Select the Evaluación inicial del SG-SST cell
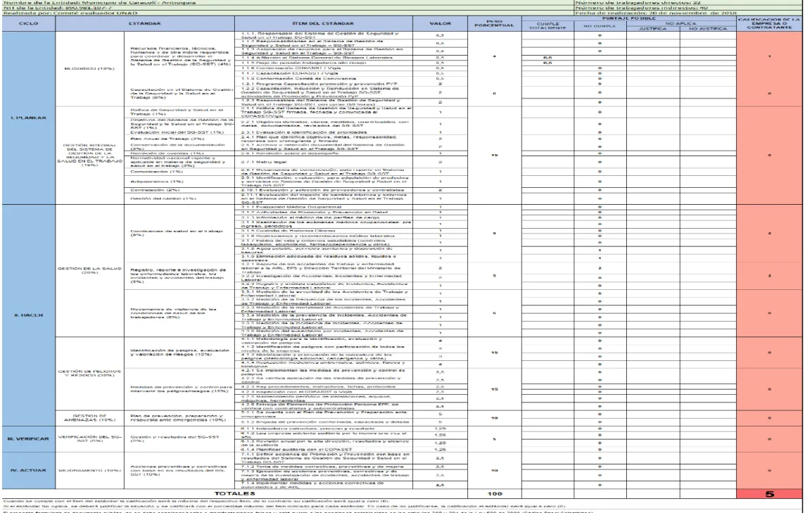The image size is (812, 513). pyautogui.click(x=179, y=132)
